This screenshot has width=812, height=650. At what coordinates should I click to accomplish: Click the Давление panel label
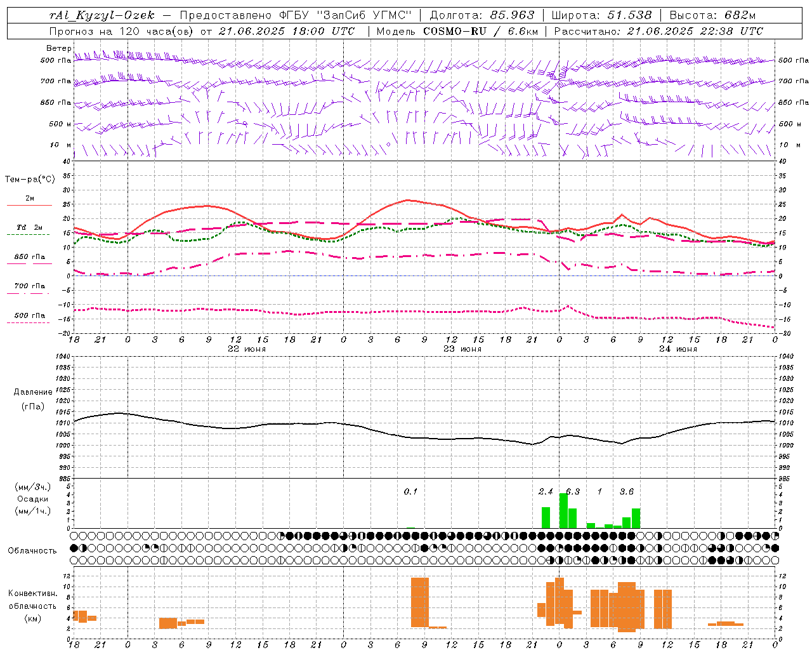tap(33, 392)
